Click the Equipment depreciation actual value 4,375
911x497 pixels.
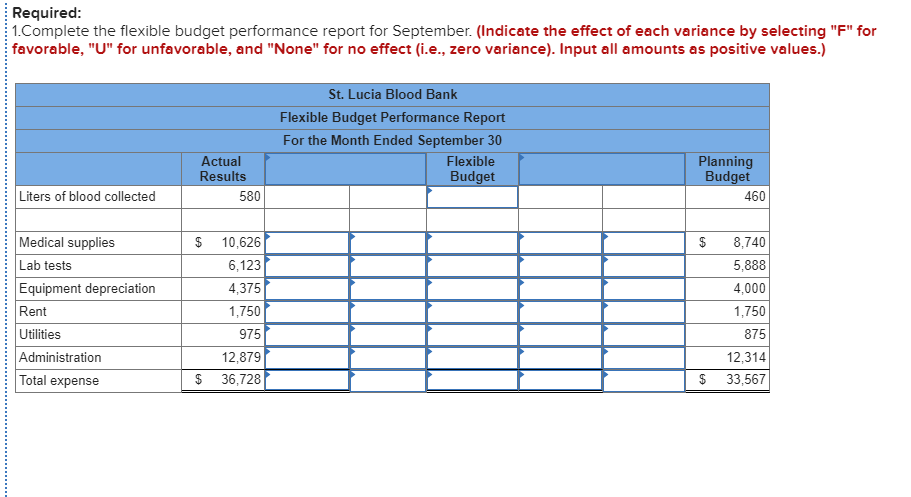point(244,288)
